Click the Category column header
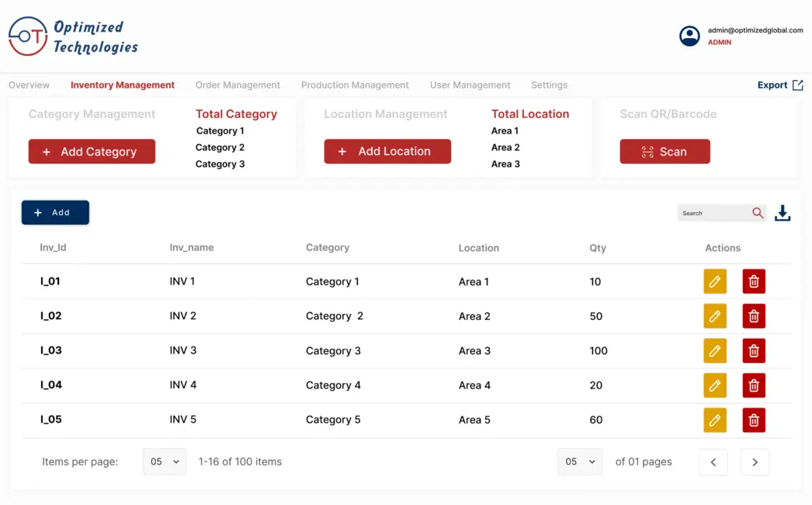812x505 pixels. pos(328,248)
